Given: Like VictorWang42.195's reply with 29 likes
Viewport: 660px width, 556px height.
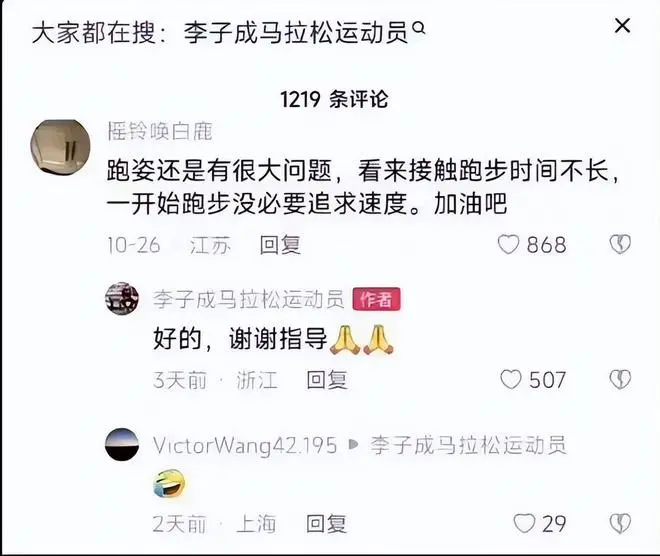Looking at the screenshot, I should click(524, 524).
